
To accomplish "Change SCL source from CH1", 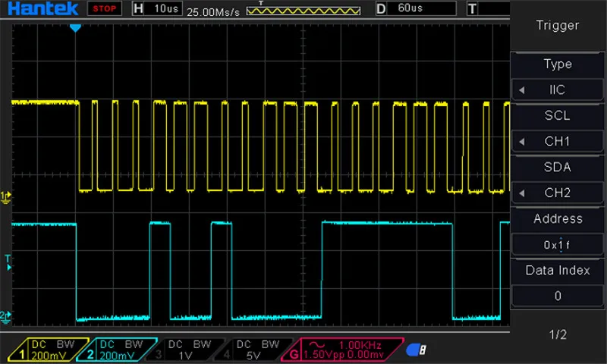I will click(x=558, y=142).
